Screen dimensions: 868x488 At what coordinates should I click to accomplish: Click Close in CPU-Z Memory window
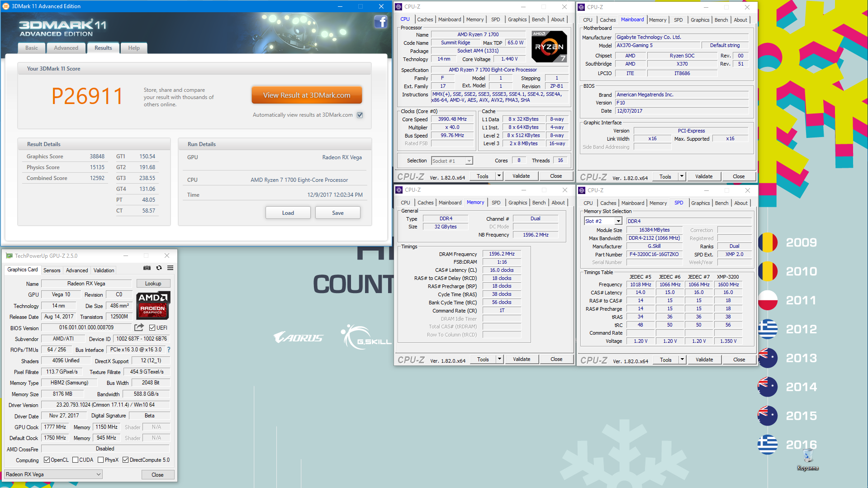[556, 359]
